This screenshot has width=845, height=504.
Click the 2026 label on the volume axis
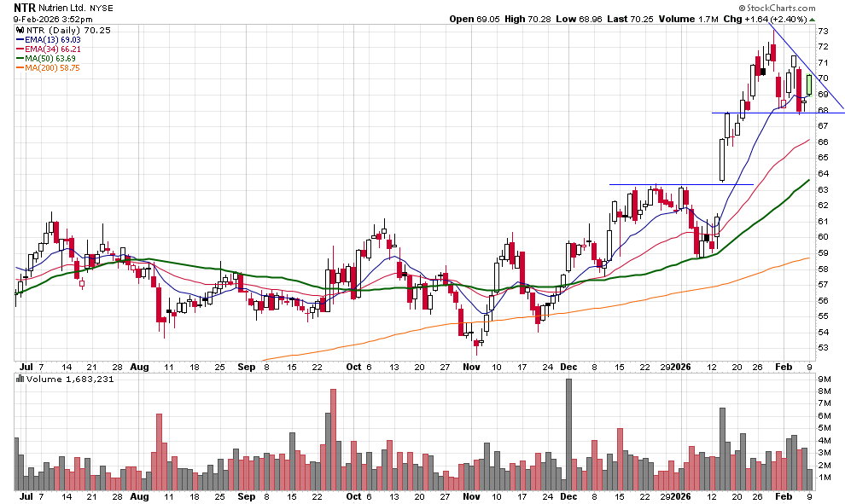point(680,495)
